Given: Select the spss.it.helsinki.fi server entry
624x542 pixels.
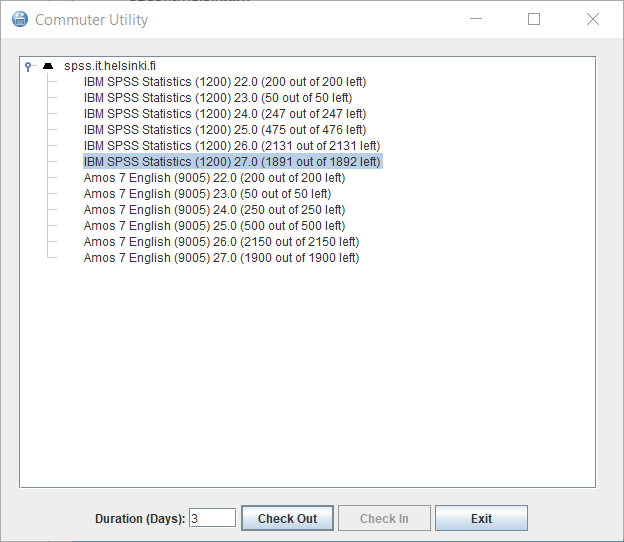Looking at the screenshot, I should point(110,66).
